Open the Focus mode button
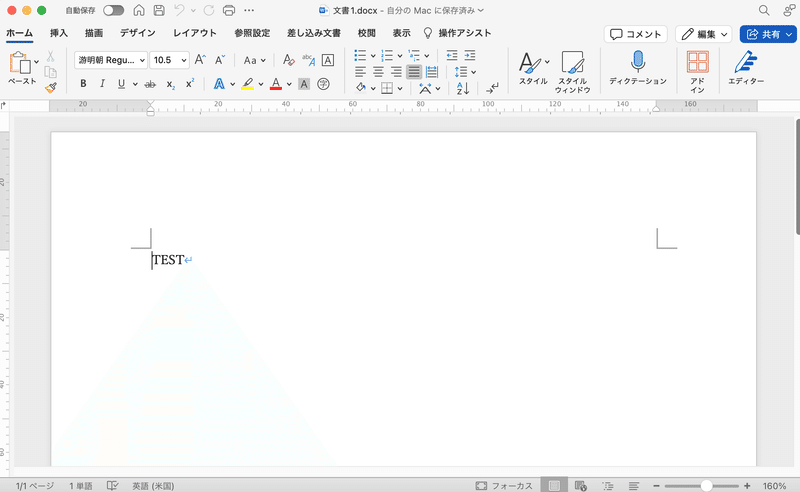 [x=504, y=486]
